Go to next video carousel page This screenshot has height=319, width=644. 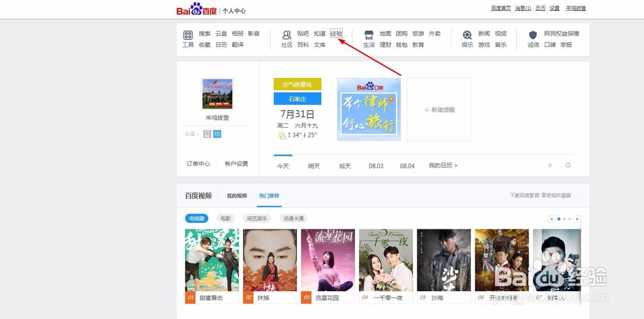pyautogui.click(x=578, y=219)
